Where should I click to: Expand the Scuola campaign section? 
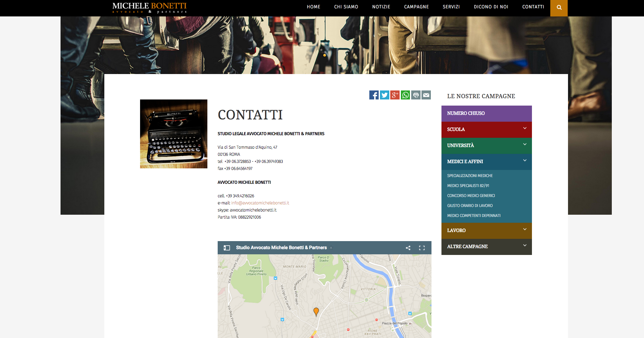click(x=525, y=128)
